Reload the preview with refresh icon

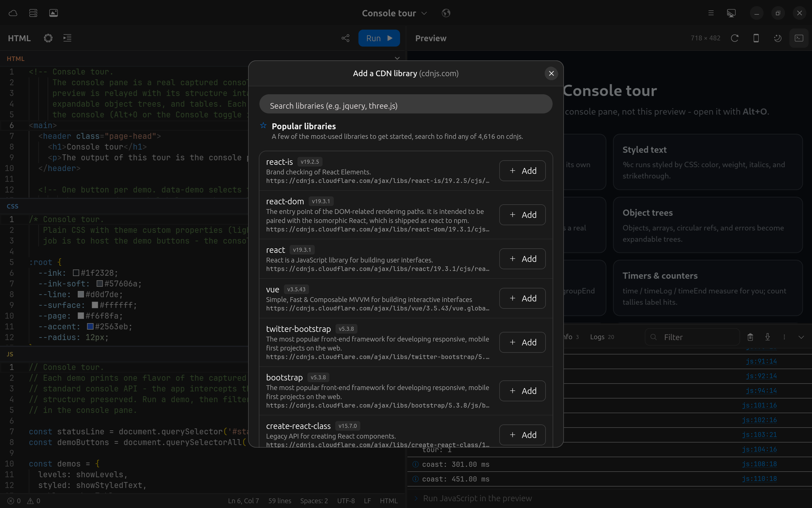[x=734, y=38]
